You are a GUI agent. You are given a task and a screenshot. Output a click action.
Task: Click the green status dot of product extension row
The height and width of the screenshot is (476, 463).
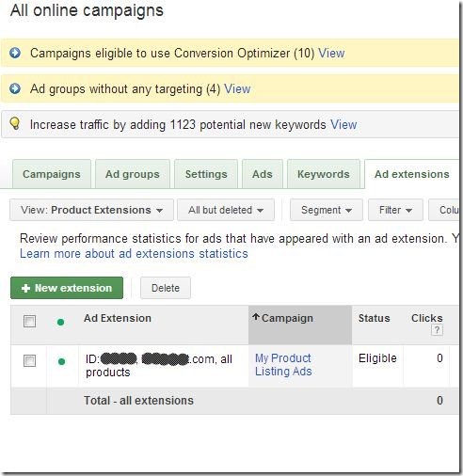[x=62, y=361]
